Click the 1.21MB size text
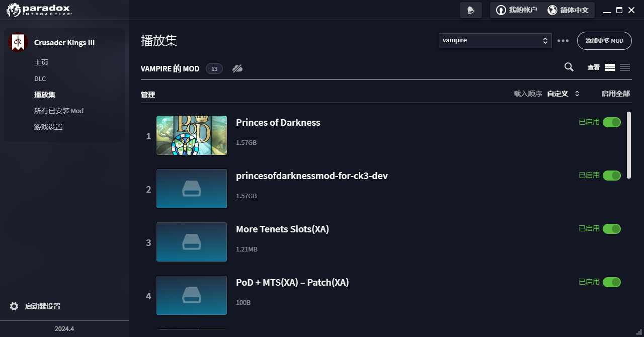The width and height of the screenshot is (644, 337). 247,249
